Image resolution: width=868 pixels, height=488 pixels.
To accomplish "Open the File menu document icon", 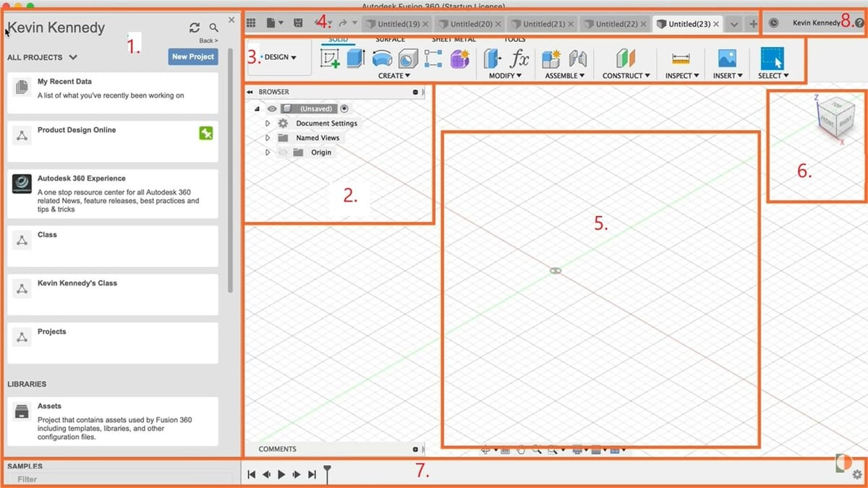I will tap(274, 24).
